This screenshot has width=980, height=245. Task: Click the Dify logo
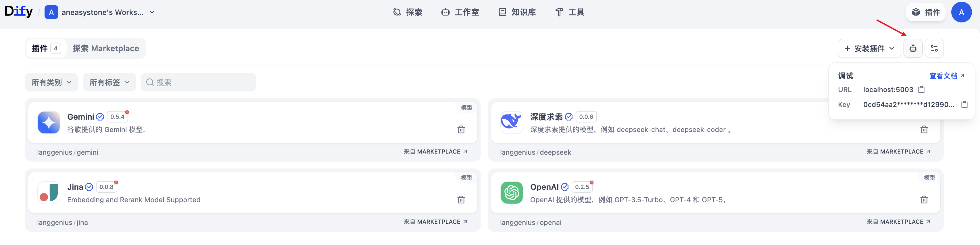(18, 12)
